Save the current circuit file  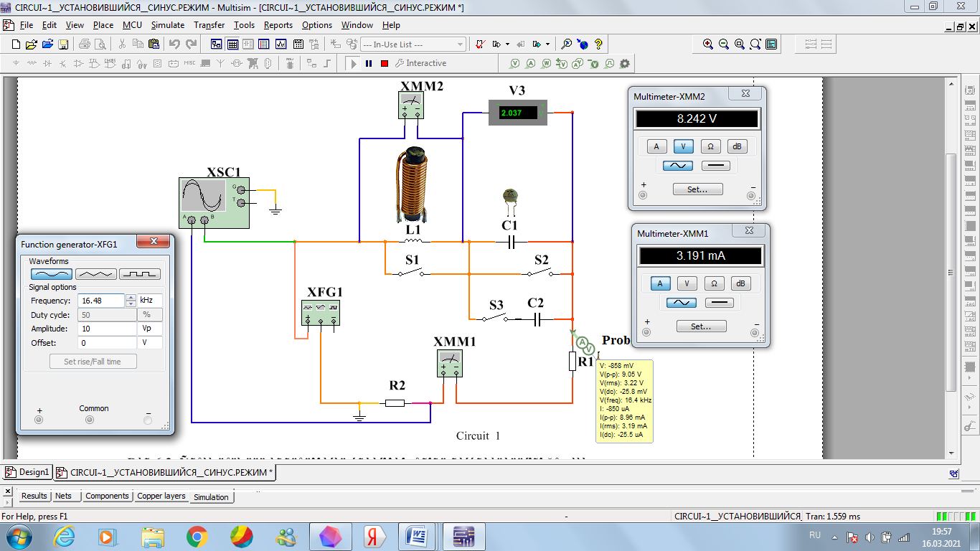click(63, 44)
